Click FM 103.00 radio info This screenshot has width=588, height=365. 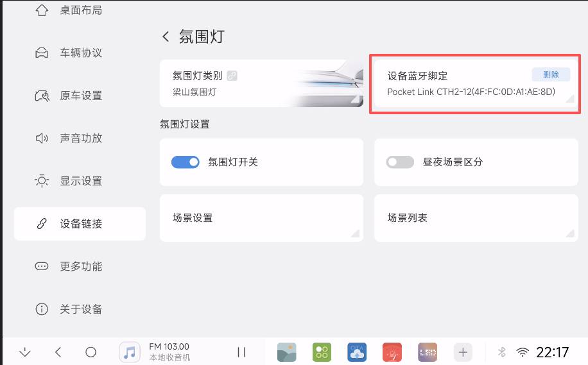169,352
